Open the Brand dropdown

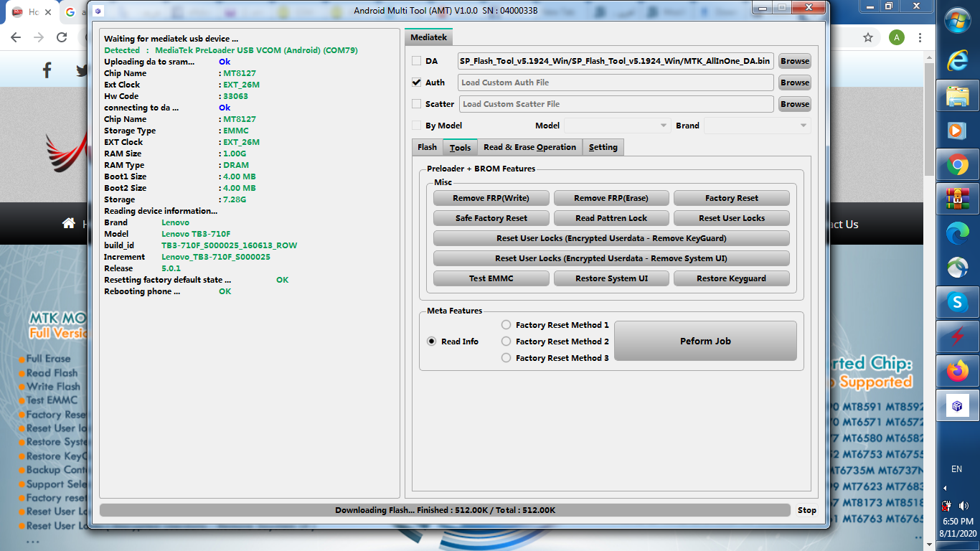(758, 126)
